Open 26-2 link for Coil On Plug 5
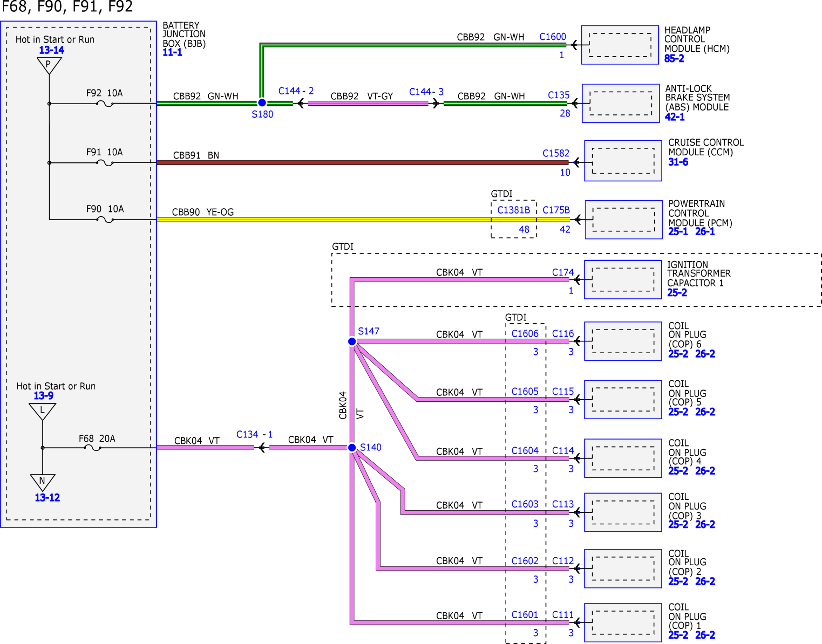This screenshot has height=644, width=822. tap(705, 412)
